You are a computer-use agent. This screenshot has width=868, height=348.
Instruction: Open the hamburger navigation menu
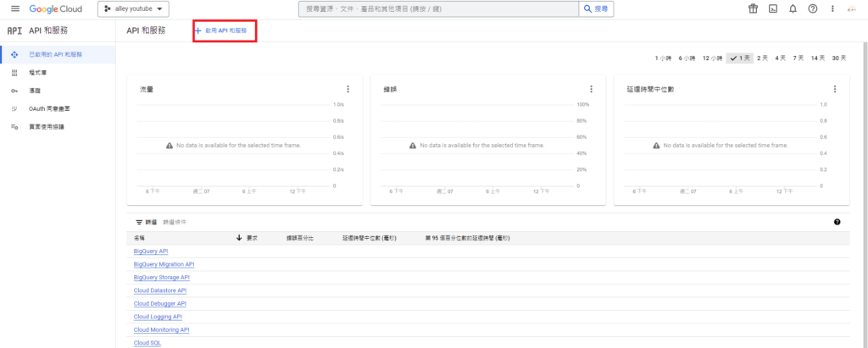pyautogui.click(x=14, y=8)
